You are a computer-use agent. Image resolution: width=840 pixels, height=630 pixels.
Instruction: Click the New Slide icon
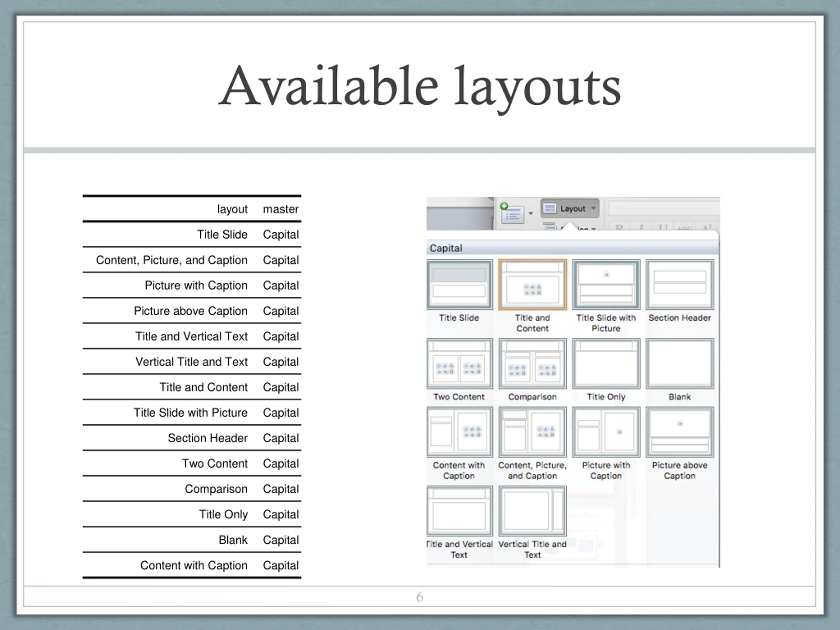tap(512, 213)
